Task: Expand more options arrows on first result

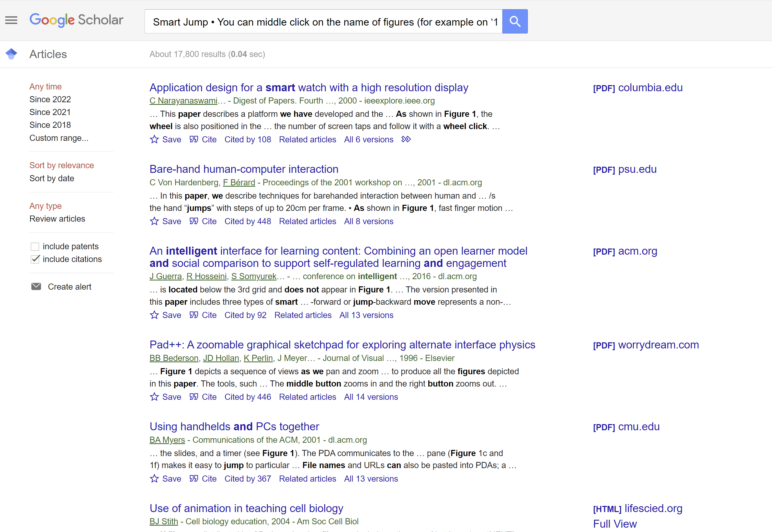Action: pyautogui.click(x=406, y=139)
